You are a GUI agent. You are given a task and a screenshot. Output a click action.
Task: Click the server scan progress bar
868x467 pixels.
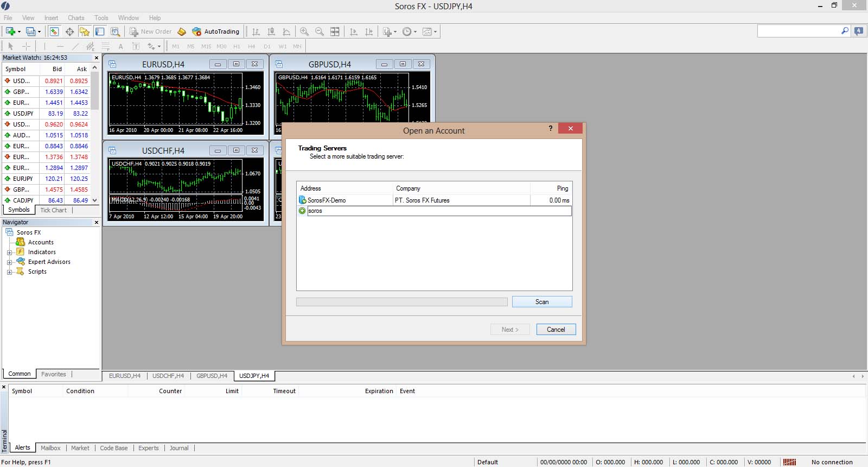[402, 302]
